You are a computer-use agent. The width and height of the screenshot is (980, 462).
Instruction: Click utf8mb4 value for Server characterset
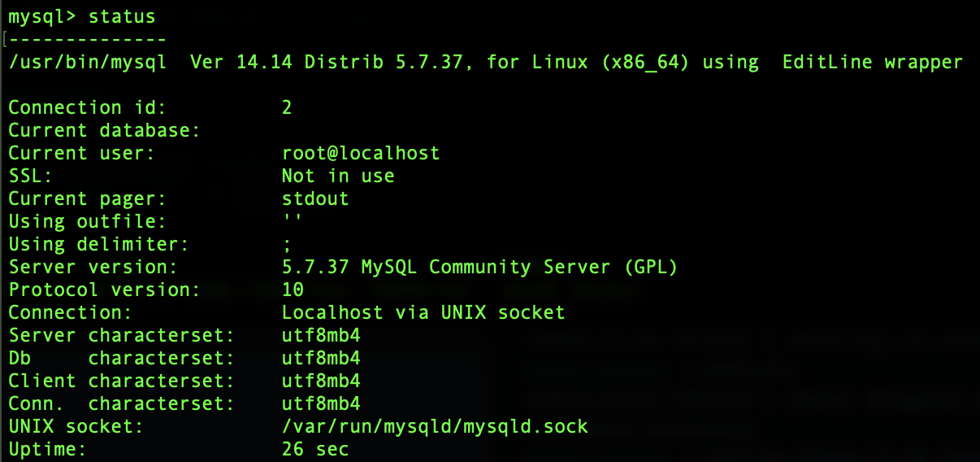pyautogui.click(x=321, y=335)
